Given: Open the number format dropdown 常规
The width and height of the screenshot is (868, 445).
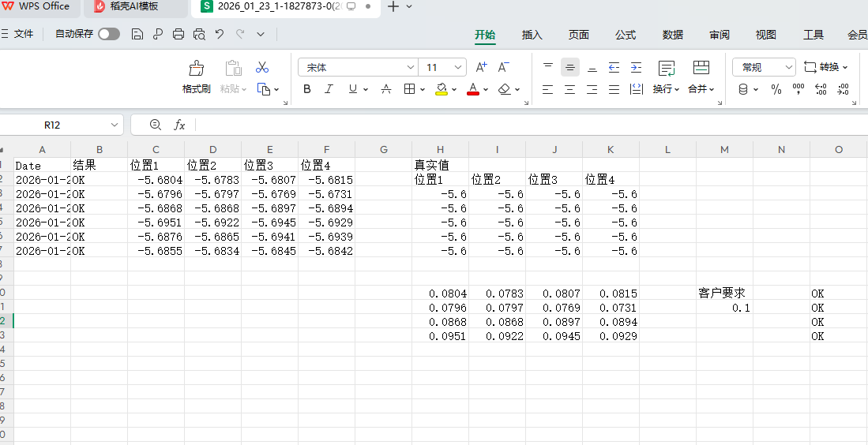Looking at the screenshot, I should pyautogui.click(x=789, y=67).
